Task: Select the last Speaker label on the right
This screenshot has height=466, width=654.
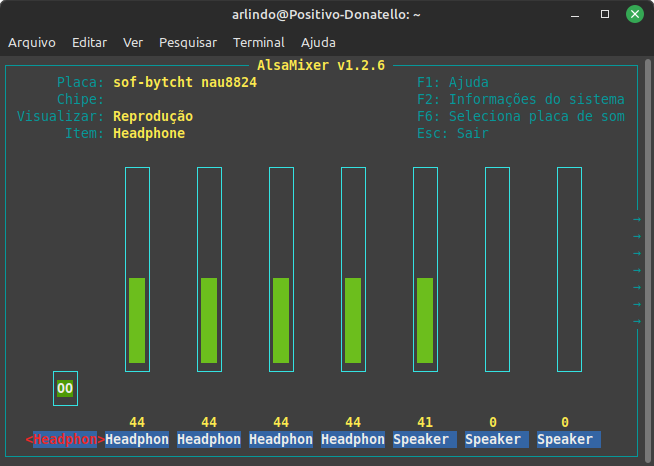Action: (569, 439)
